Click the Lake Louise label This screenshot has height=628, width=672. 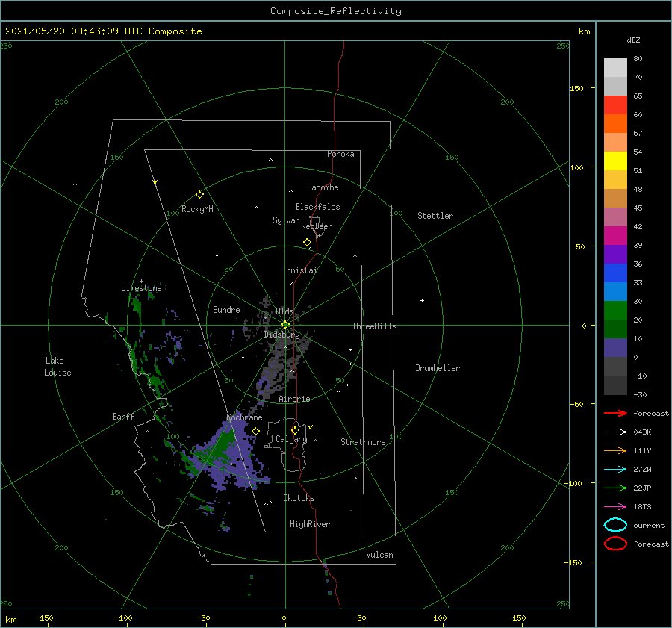[57, 367]
